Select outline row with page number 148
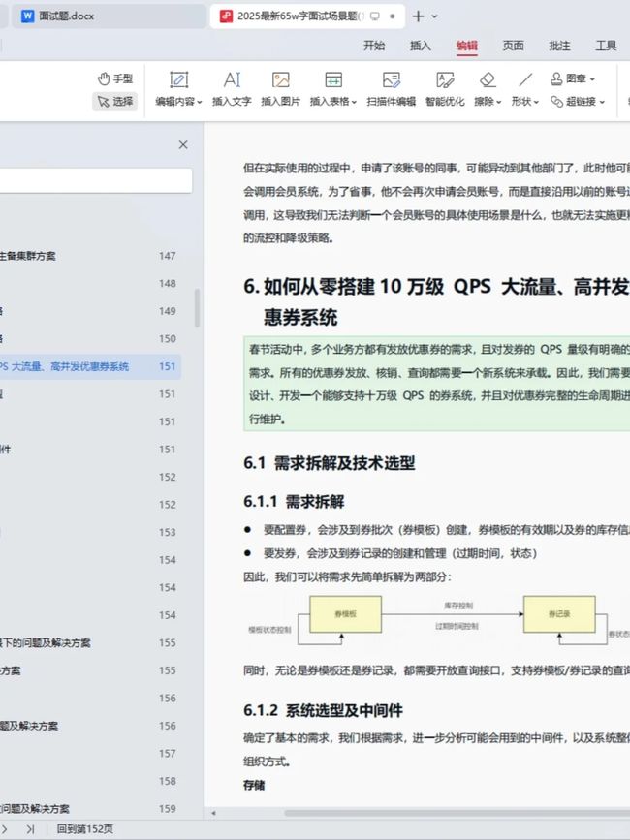Screen dimensions: 630x840 [90, 284]
